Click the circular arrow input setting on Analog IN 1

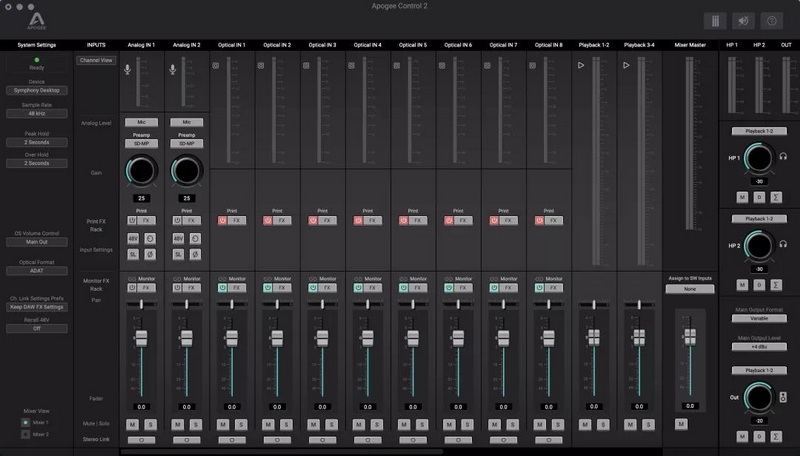(150, 238)
